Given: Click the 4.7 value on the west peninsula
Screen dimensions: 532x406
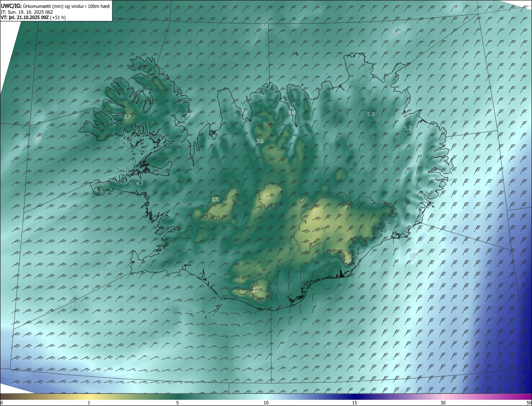Looking at the screenshot, I should pyautogui.click(x=140, y=183).
